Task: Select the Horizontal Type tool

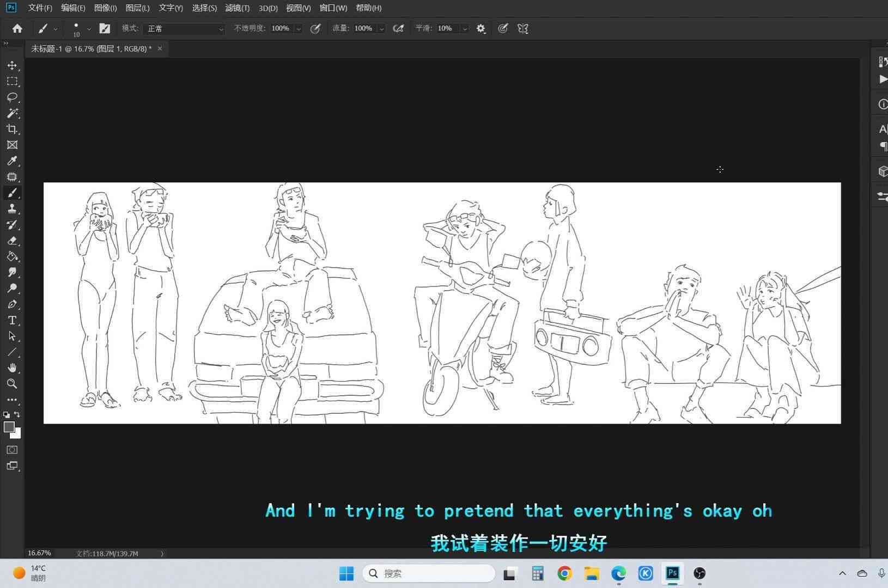Action: [x=12, y=320]
